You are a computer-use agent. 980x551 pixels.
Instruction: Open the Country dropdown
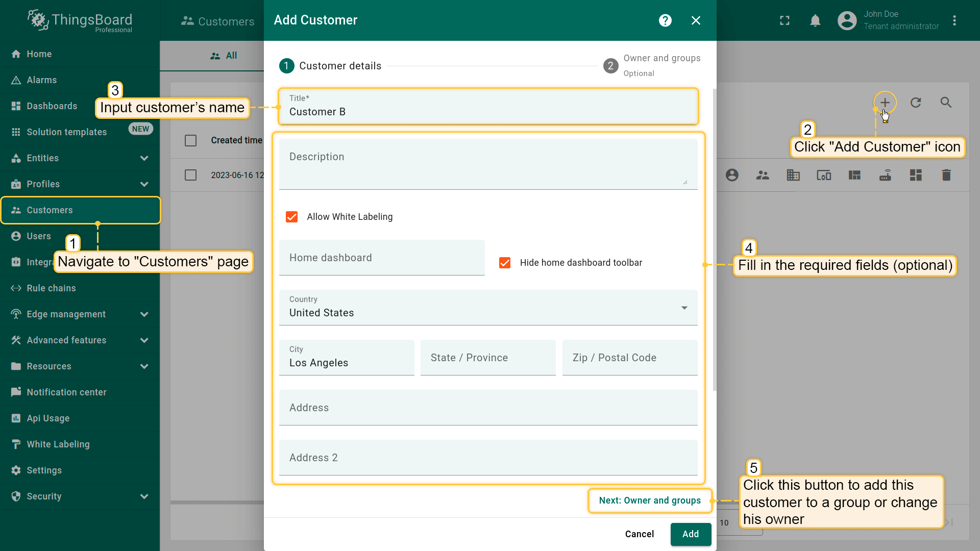click(x=488, y=308)
